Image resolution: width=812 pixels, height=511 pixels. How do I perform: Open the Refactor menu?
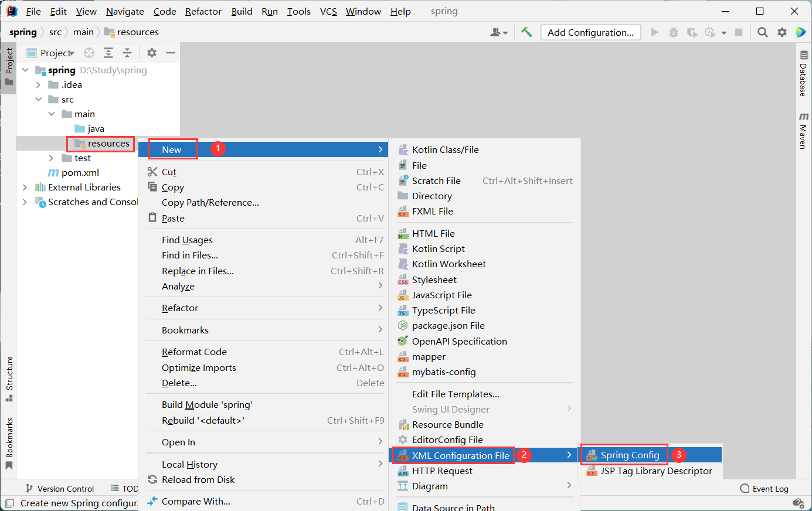tap(203, 11)
